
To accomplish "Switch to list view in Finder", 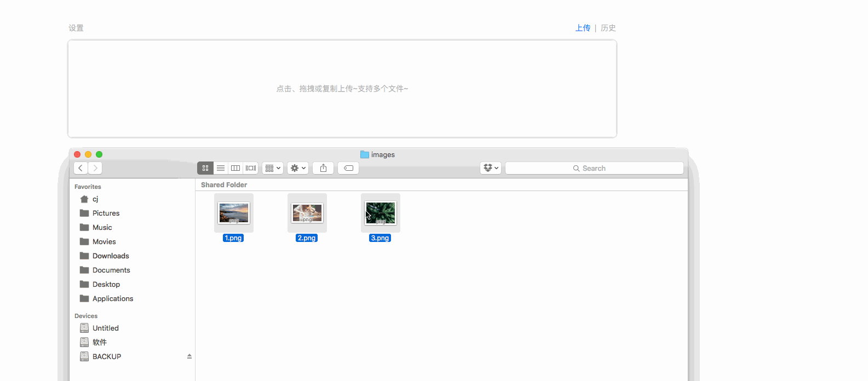I will tap(221, 168).
